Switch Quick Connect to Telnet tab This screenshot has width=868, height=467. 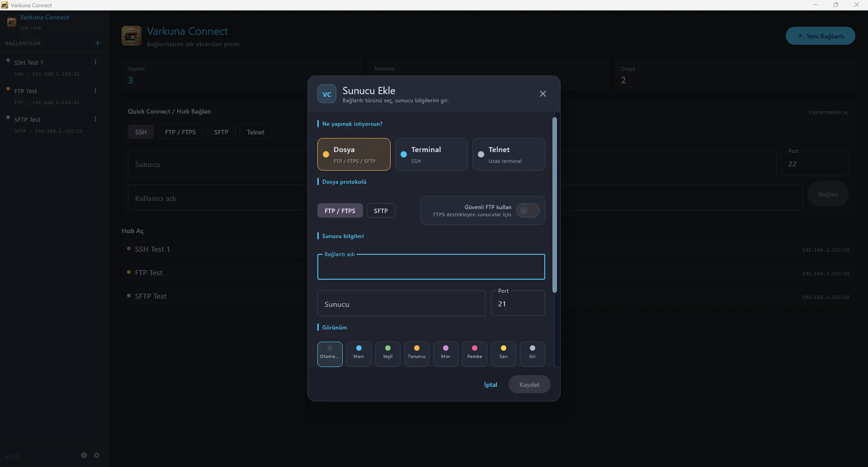[x=255, y=132]
